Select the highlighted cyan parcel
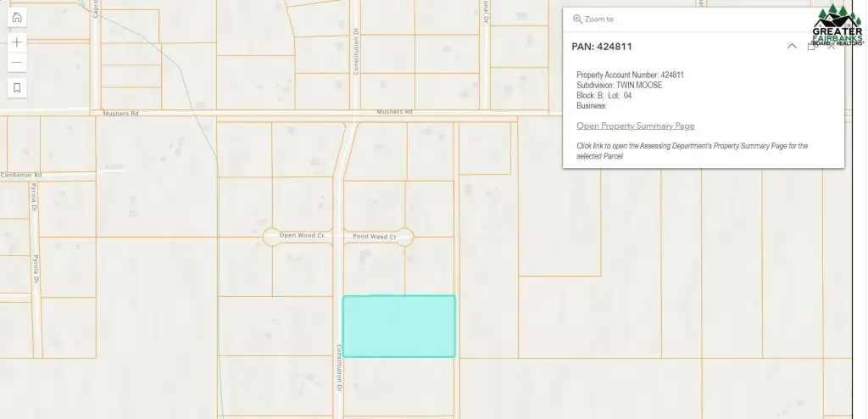This screenshot has width=868, height=419. [x=398, y=327]
